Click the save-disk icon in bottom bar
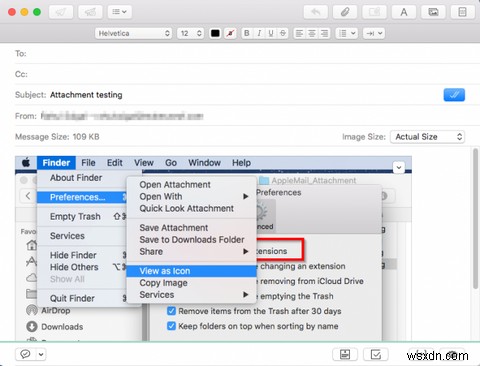 pos(345,354)
